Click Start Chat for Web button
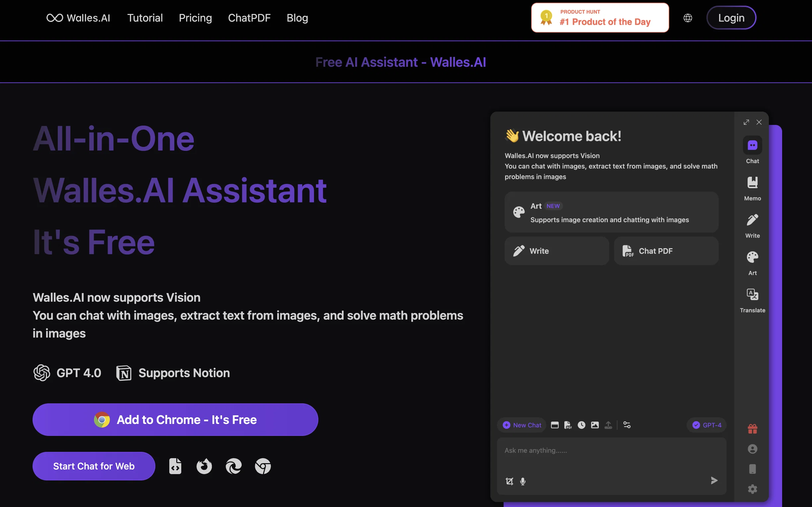 [94, 466]
